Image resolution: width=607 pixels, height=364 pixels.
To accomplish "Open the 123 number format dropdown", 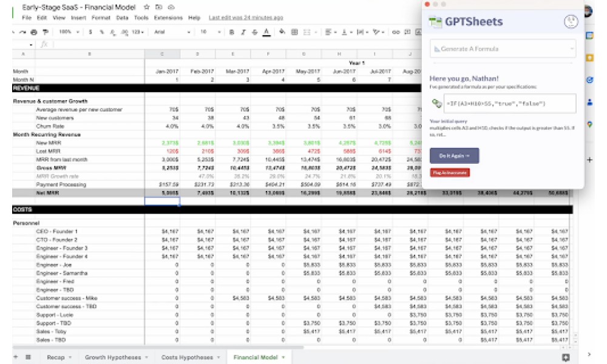I will pos(137,32).
